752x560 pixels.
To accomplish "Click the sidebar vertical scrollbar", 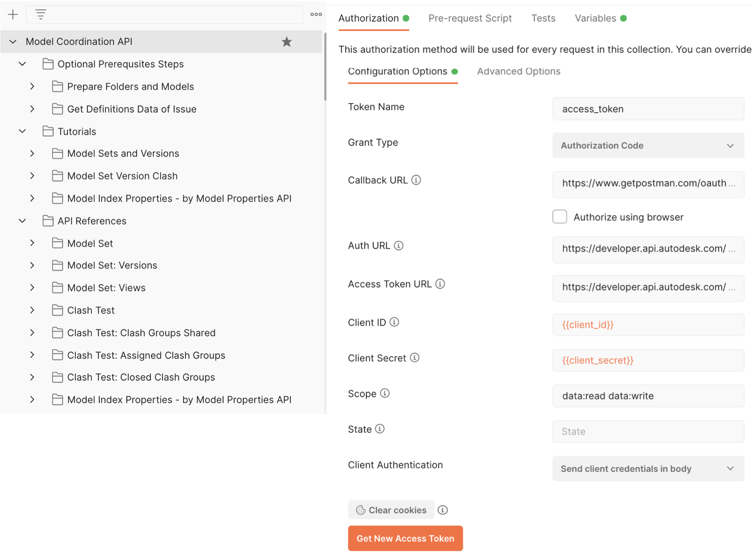I will [x=325, y=67].
